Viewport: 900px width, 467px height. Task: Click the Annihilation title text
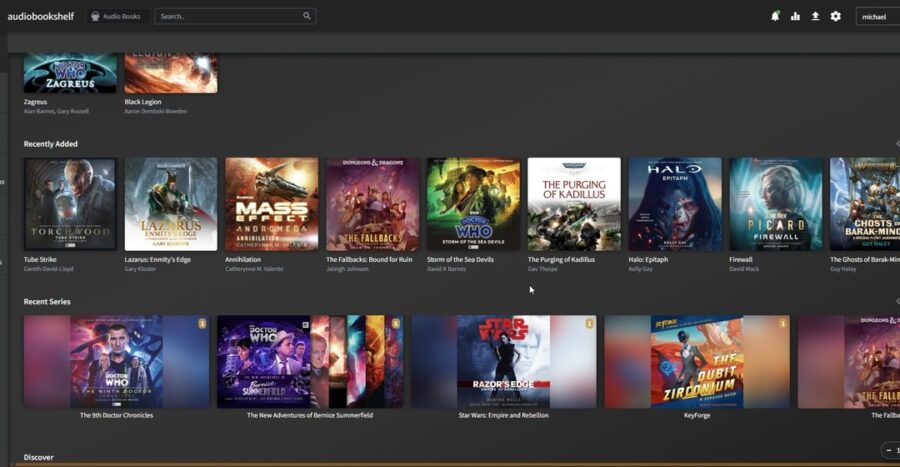click(243, 259)
